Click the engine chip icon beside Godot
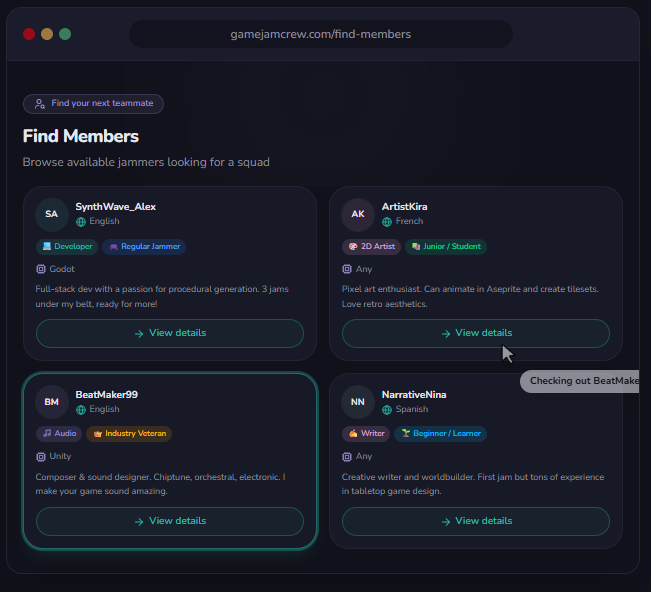The height and width of the screenshot is (592, 651). coord(41,269)
